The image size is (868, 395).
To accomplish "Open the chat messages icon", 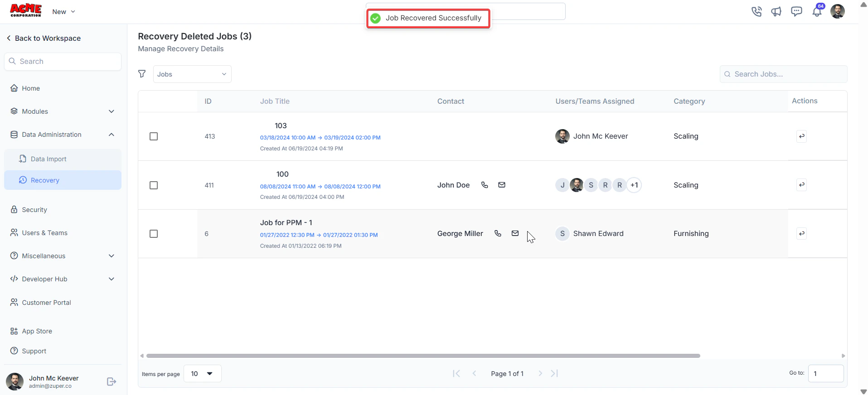I will pos(796,11).
